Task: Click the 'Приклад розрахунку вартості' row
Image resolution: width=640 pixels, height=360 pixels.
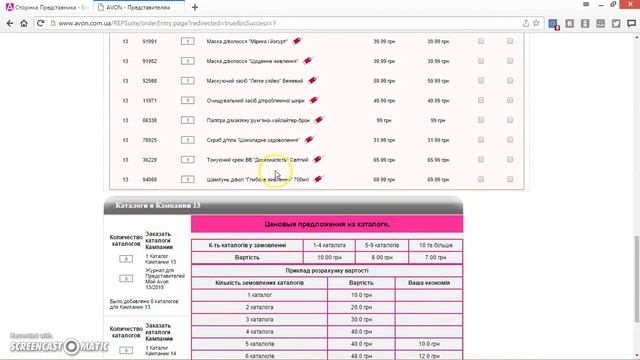Action: pyautogui.click(x=327, y=270)
